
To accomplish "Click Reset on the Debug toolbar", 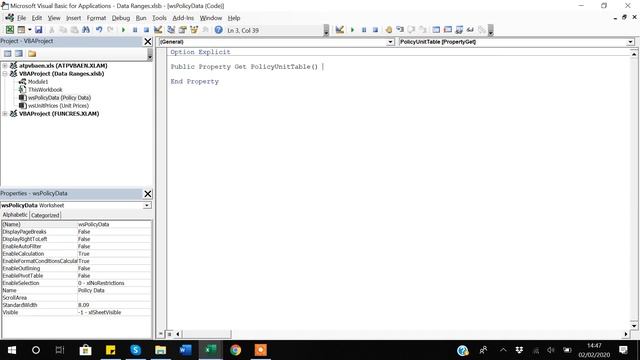I will coord(375,30).
